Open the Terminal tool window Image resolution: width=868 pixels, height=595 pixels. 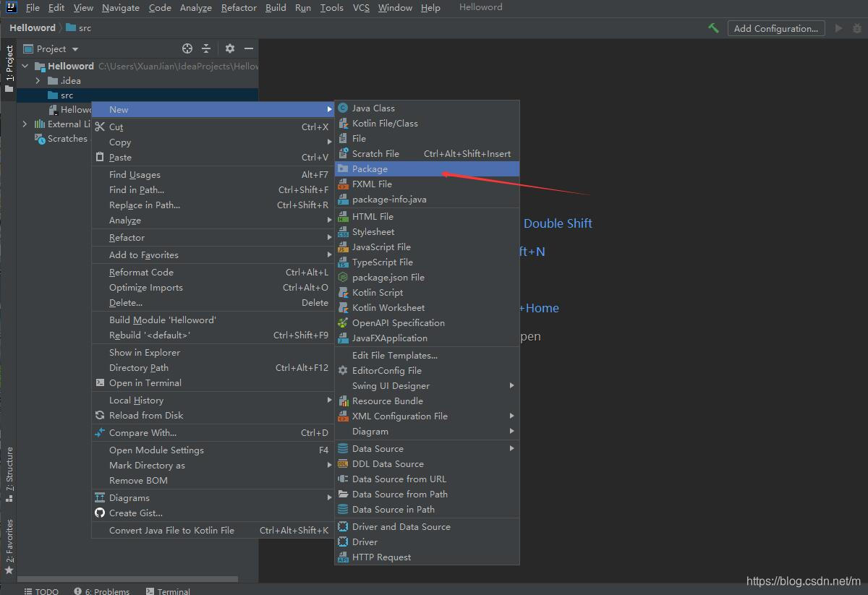(168, 591)
